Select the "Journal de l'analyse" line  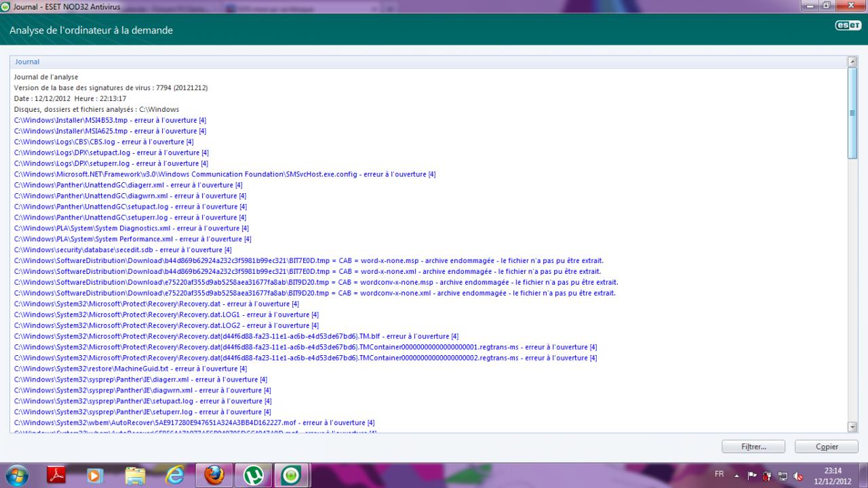pos(46,77)
